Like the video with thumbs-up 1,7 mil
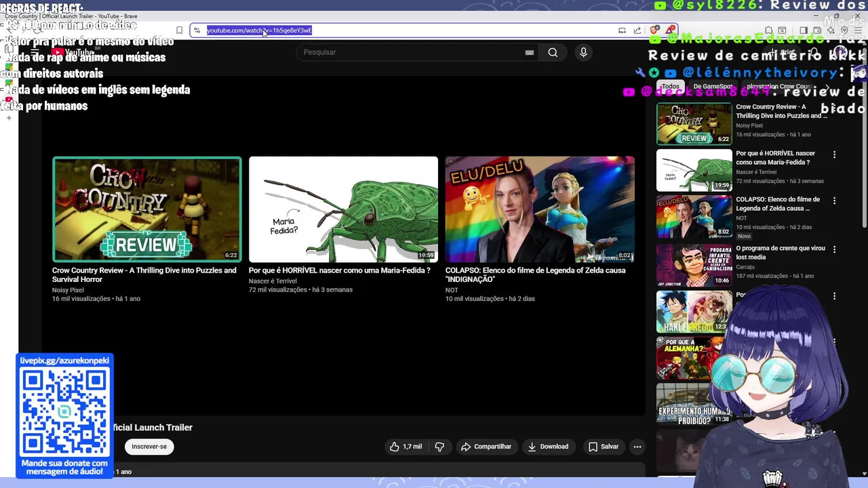 click(406, 447)
